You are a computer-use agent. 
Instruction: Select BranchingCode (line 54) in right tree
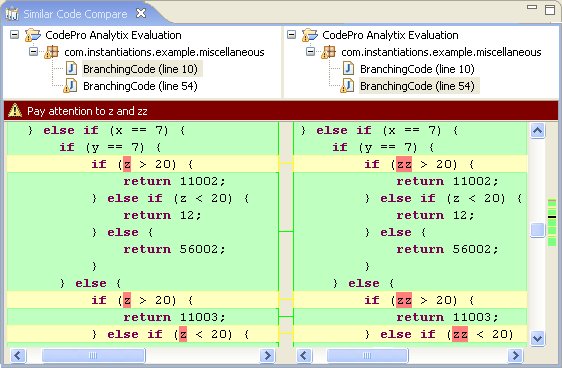pos(417,86)
